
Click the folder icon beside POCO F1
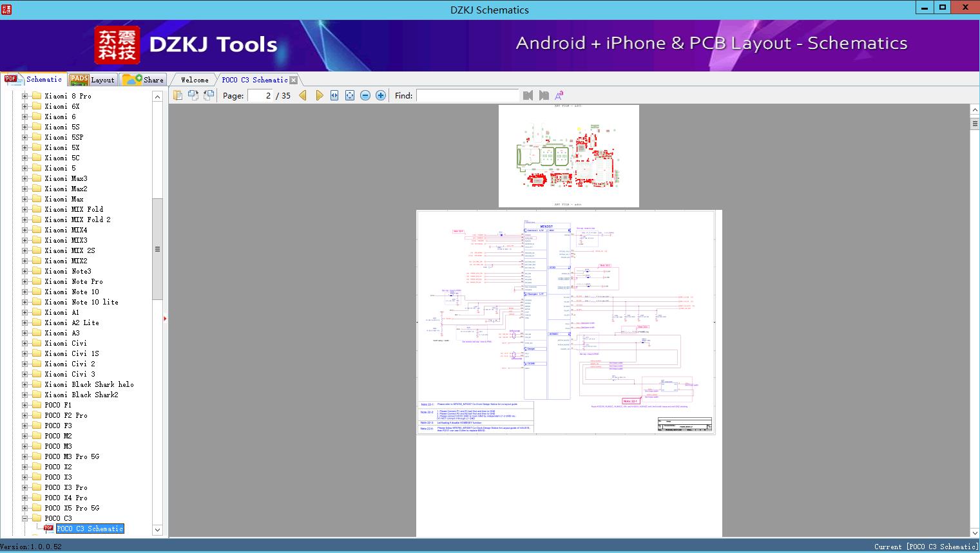point(37,405)
